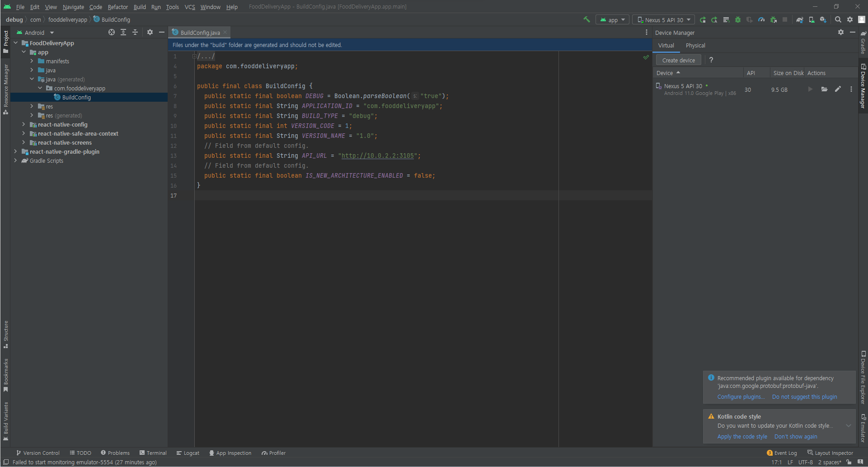The image size is (868, 467).
Task: Expand the Kotlin code style notification
Action: click(849, 425)
